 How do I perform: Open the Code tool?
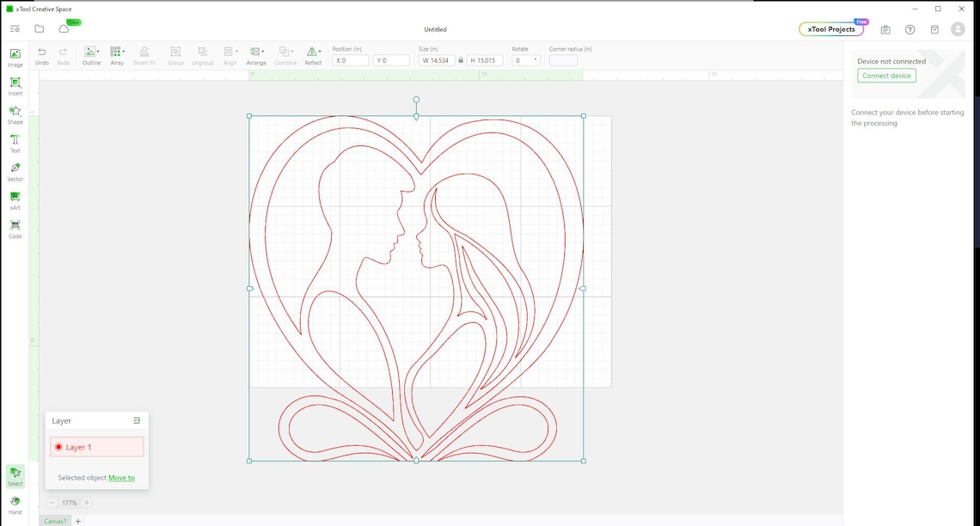pyautogui.click(x=15, y=228)
